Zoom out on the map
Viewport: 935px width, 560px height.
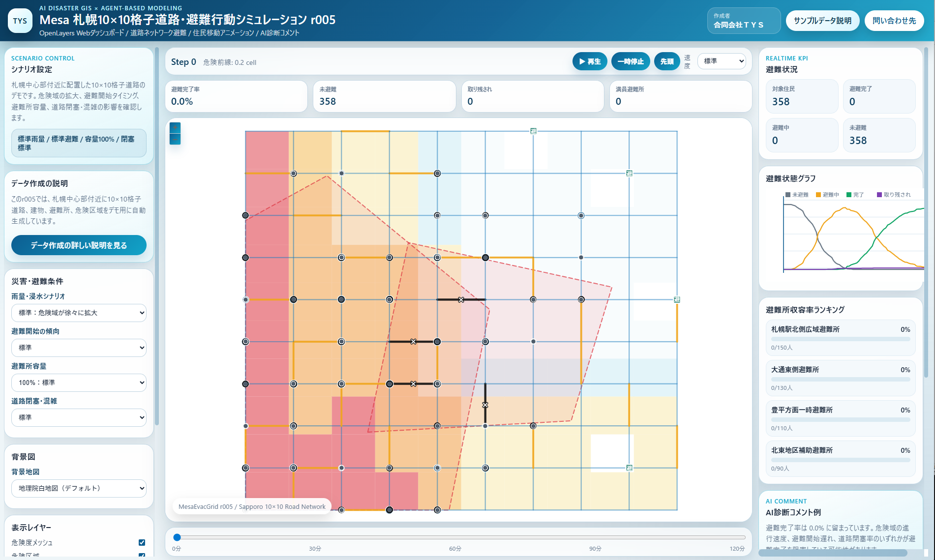pos(175,139)
